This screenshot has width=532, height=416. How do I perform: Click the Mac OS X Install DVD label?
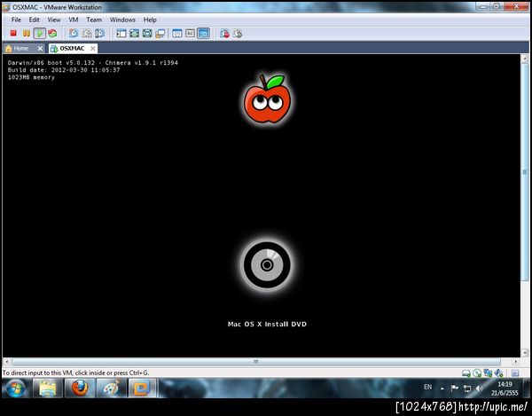tap(267, 324)
